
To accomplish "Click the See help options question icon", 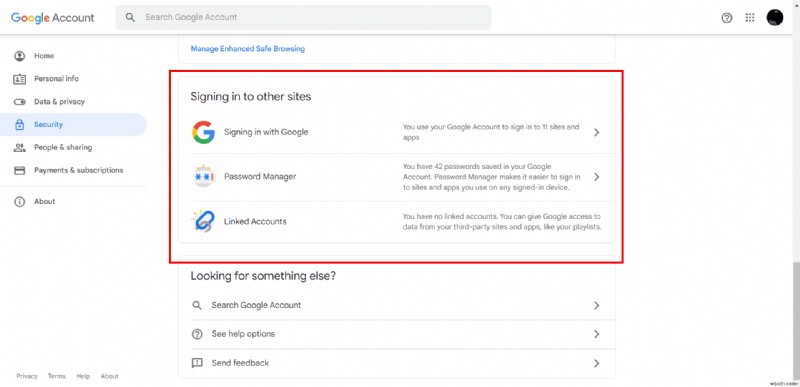I will point(197,334).
